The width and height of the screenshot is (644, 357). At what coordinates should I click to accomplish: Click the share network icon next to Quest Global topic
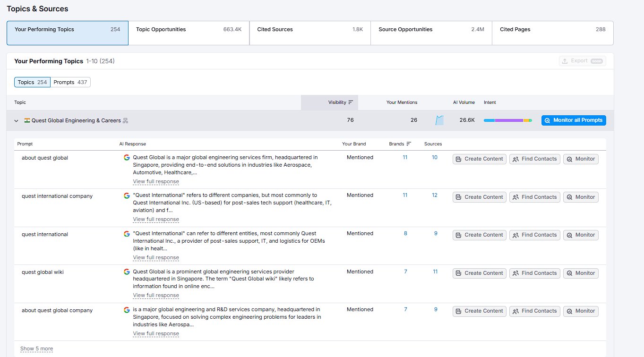(x=126, y=120)
